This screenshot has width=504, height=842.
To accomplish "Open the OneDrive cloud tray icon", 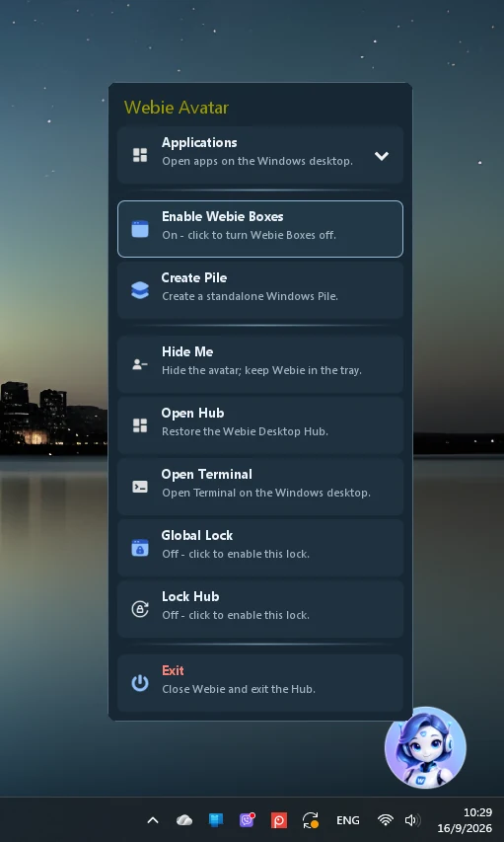I will pyautogui.click(x=184, y=820).
